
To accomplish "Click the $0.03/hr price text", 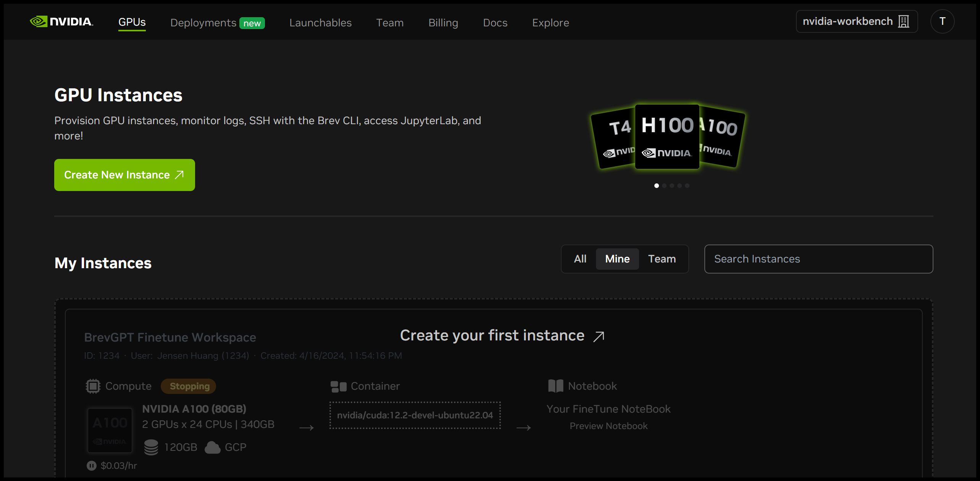I will (119, 466).
